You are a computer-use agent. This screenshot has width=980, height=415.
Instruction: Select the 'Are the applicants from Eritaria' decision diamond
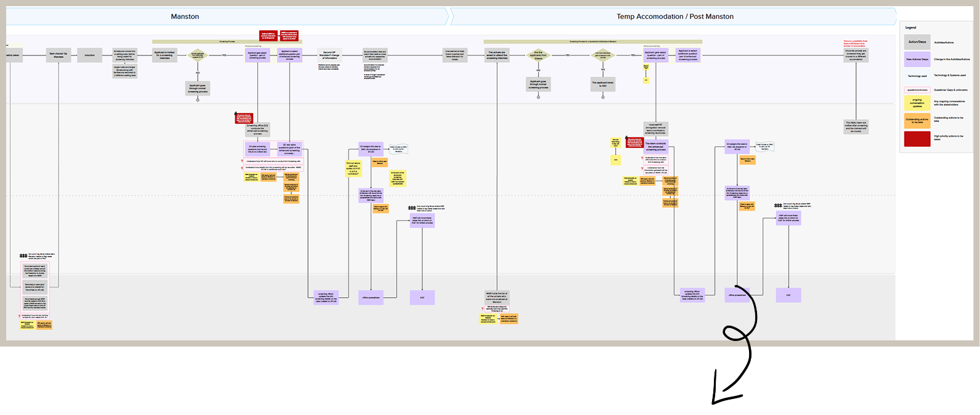538,55
